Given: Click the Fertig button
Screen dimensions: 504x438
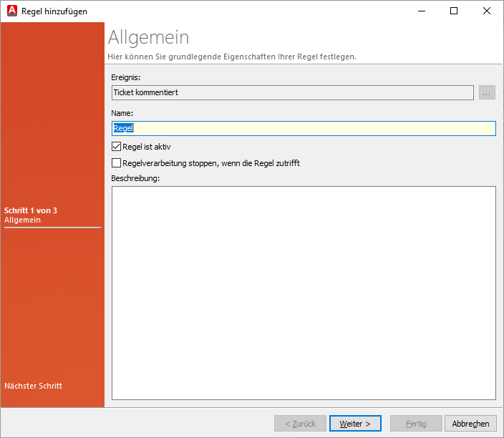Looking at the screenshot, I should 416,424.
